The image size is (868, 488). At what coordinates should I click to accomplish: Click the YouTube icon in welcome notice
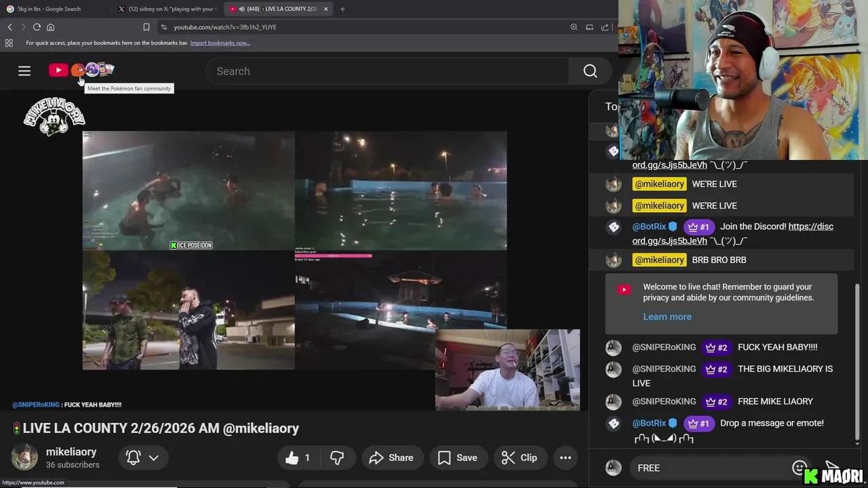[x=624, y=289]
